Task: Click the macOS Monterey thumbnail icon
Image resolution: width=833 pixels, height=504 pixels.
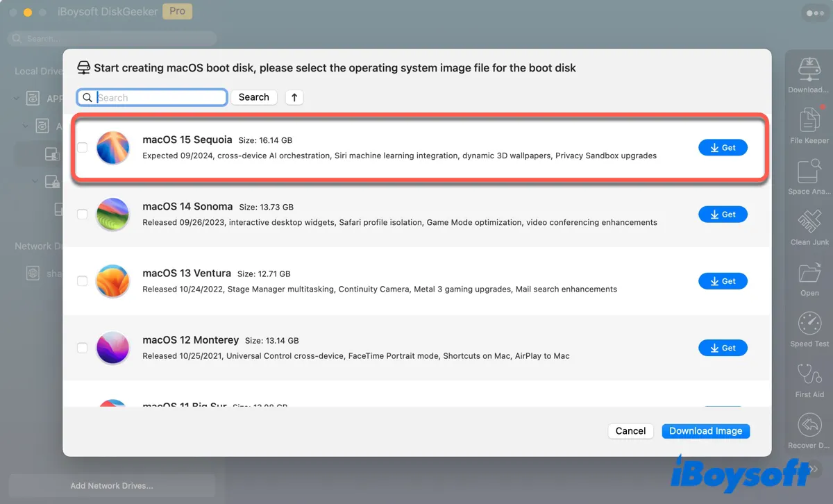Action: click(x=112, y=347)
